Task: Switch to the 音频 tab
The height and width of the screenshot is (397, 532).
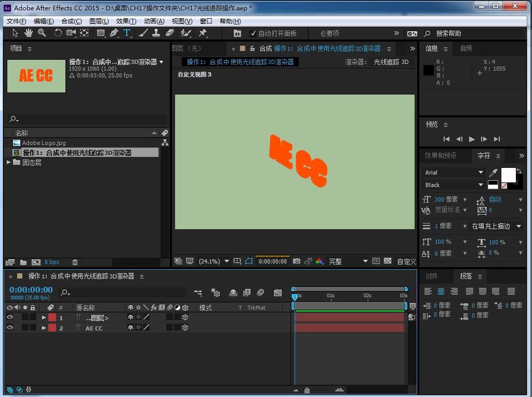Action: click(x=466, y=48)
